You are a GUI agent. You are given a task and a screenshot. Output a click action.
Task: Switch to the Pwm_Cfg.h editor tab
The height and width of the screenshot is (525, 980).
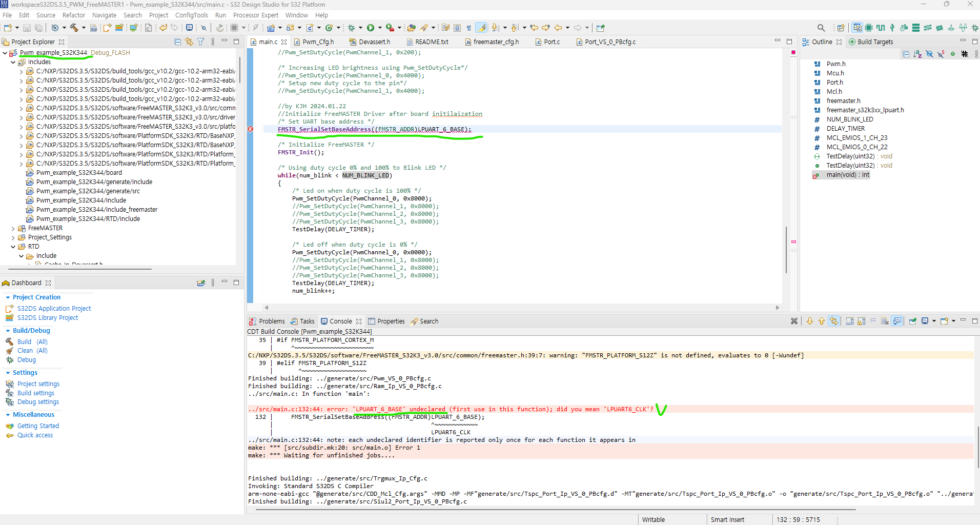(x=318, y=42)
